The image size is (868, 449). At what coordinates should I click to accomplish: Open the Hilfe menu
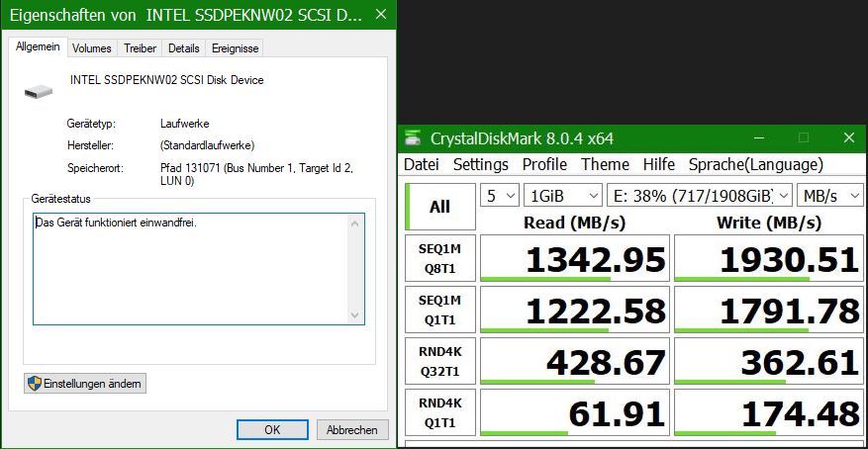click(x=659, y=164)
